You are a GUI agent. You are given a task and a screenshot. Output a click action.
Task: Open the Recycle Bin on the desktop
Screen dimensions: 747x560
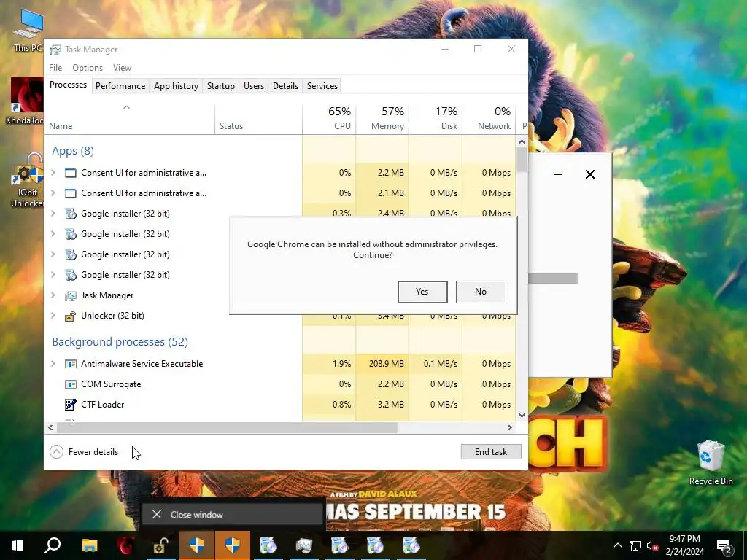coord(711,462)
